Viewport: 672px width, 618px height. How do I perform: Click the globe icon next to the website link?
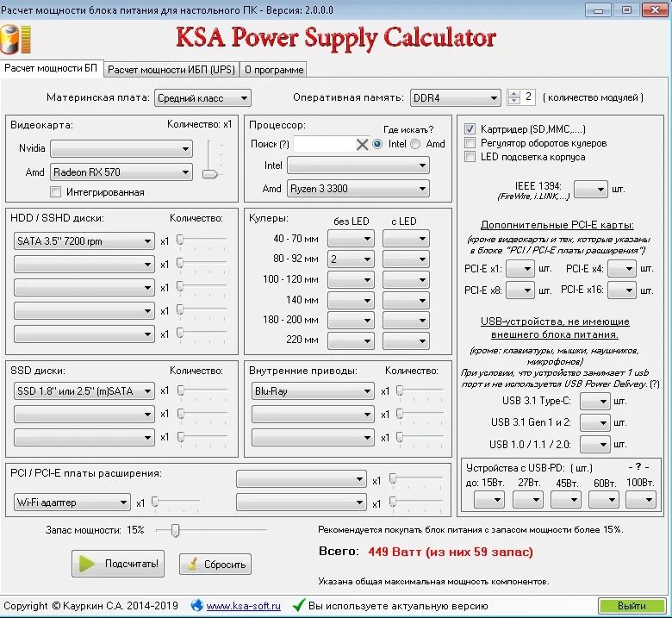pyautogui.click(x=196, y=605)
